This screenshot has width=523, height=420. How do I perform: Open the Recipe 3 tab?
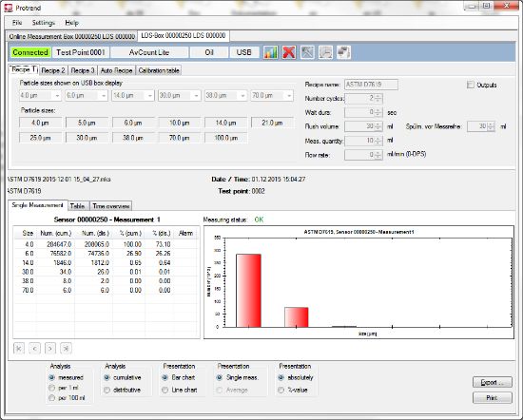click(83, 70)
